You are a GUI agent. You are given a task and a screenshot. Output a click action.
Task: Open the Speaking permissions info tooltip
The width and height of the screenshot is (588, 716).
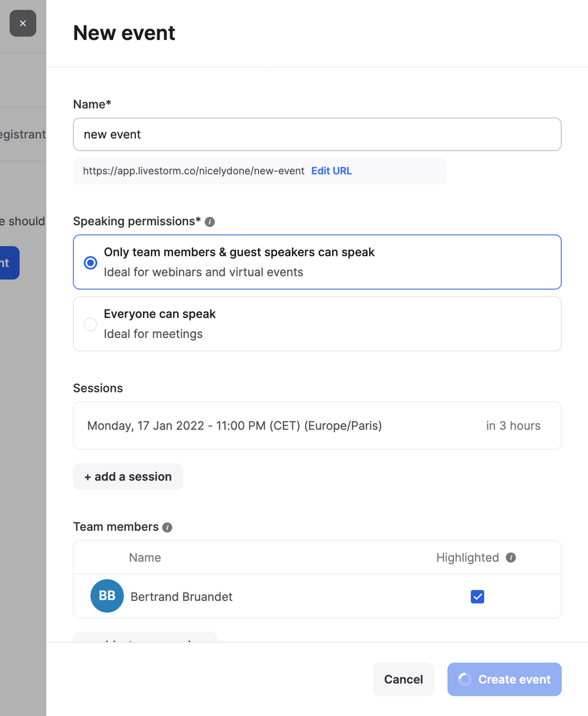pos(209,222)
